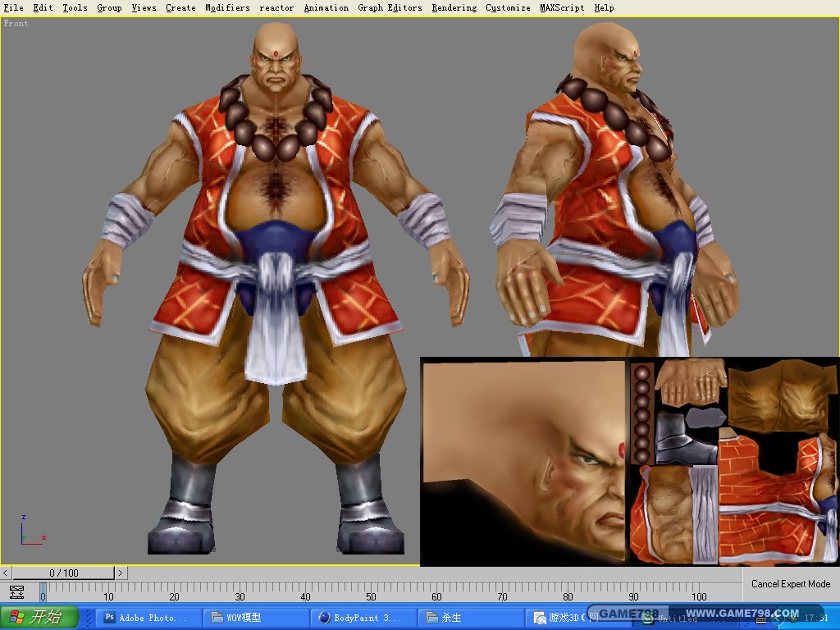Click frame 20 on the track bar
The width and height of the screenshot is (840, 630).
pos(174,596)
